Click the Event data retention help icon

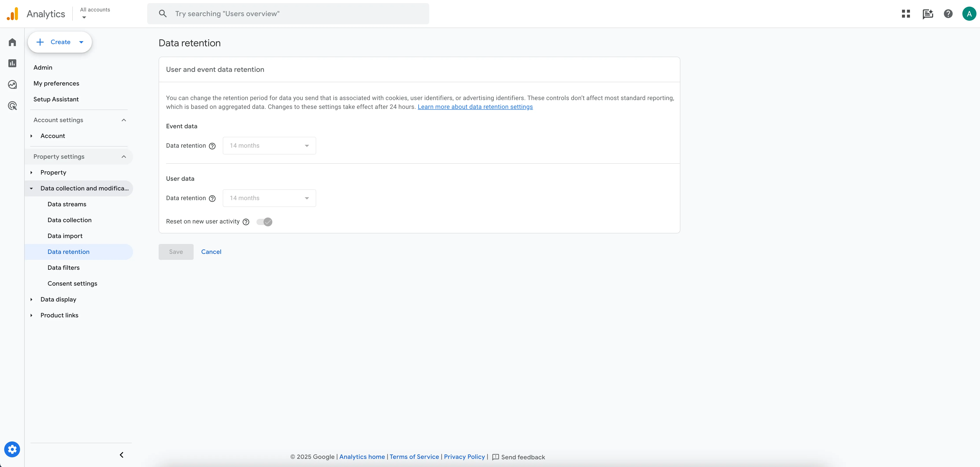(212, 146)
